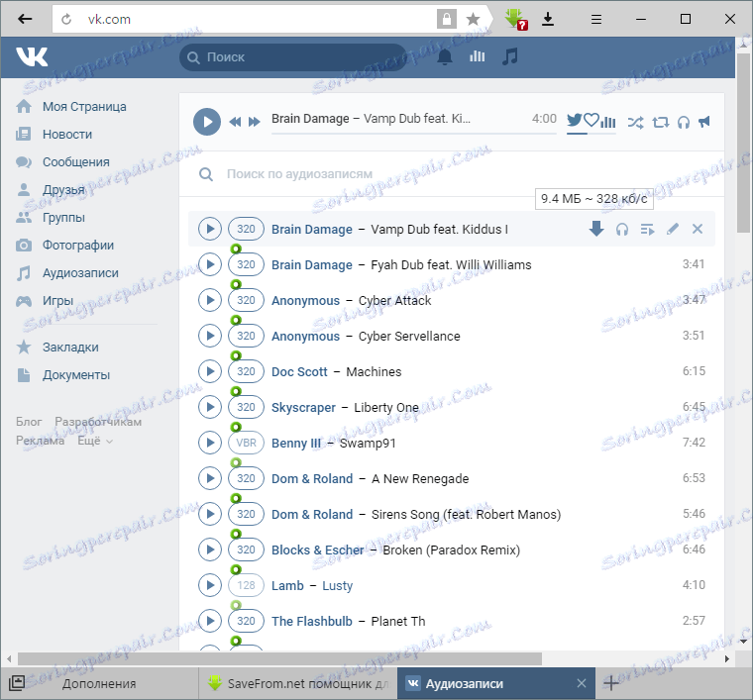Open Новости in sidebar
The image size is (753, 700).
(x=54, y=135)
